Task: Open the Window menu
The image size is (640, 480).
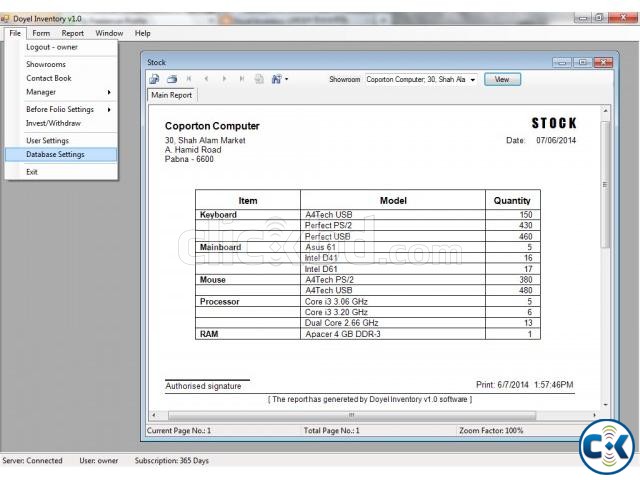Action: [109, 33]
